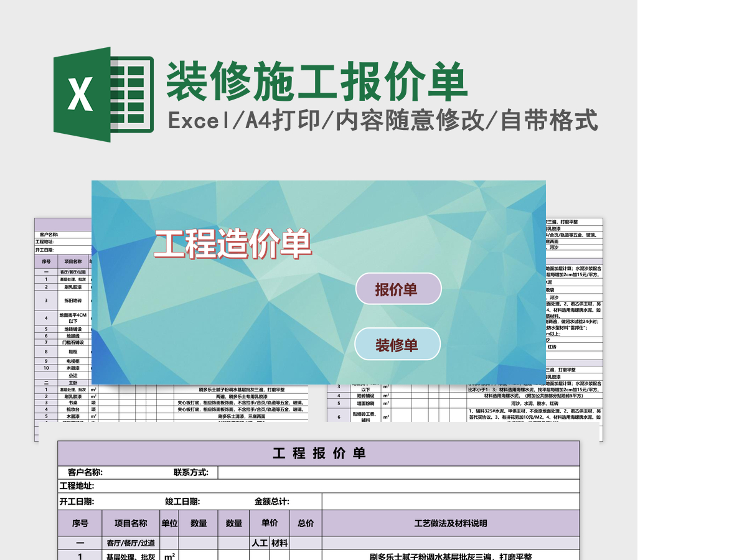
Task: Select the 工 程 报 价 单 sheet header
Action: [319, 454]
